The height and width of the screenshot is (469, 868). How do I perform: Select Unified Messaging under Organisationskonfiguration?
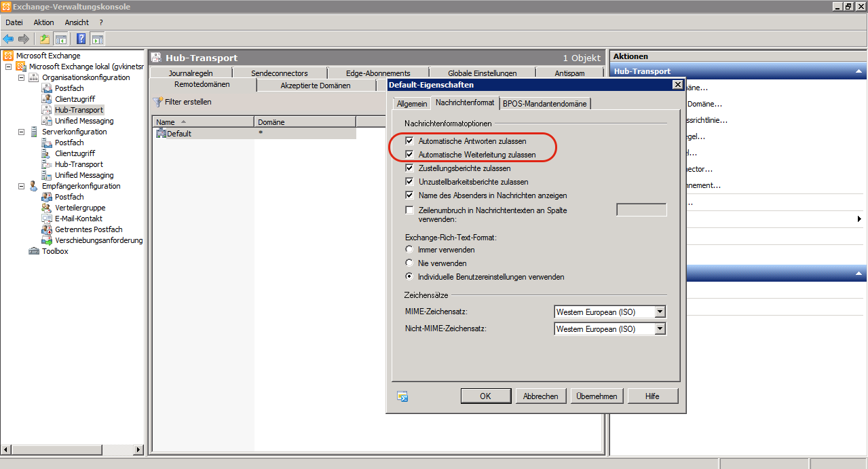(84, 121)
